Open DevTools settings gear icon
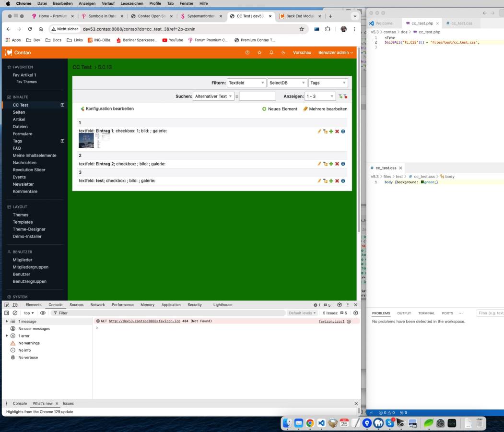The image size is (504, 432). point(340,305)
